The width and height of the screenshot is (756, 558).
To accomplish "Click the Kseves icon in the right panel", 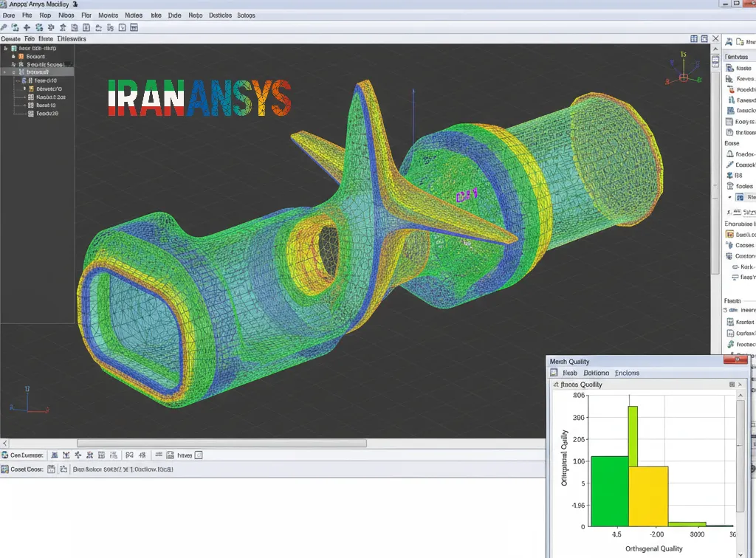I will pyautogui.click(x=729, y=78).
